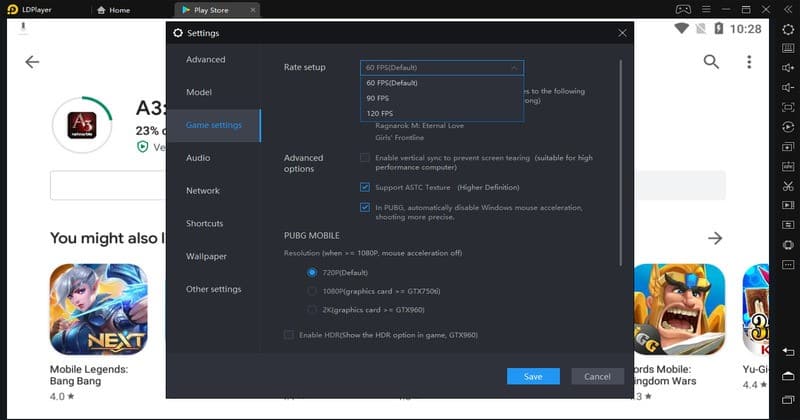Open the Yu-Gi-Oh game thumbnail
Image resolution: width=800 pixels, height=420 pixels.
point(756,309)
